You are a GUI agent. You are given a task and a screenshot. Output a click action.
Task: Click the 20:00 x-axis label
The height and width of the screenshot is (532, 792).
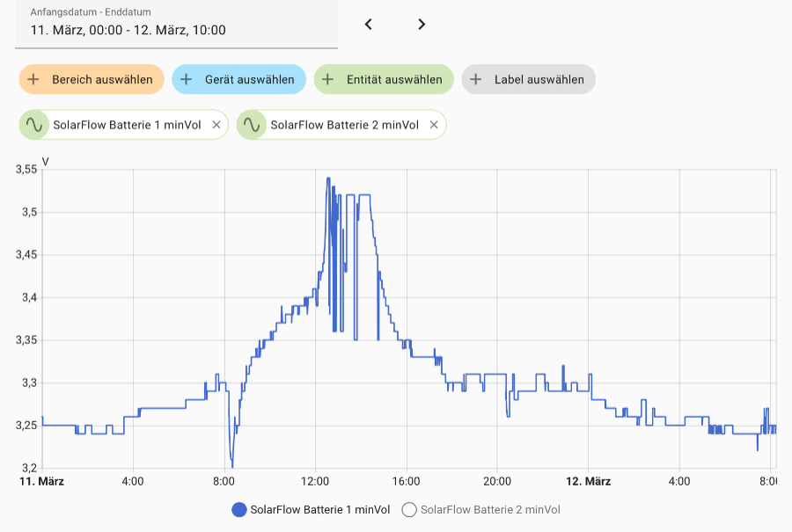click(x=497, y=482)
